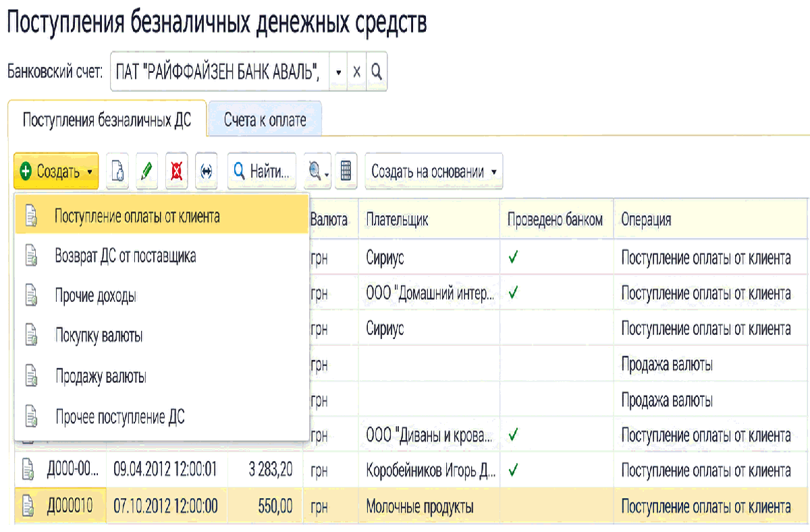
Task: Open the bank account dropdown arrow
Action: click(x=339, y=72)
